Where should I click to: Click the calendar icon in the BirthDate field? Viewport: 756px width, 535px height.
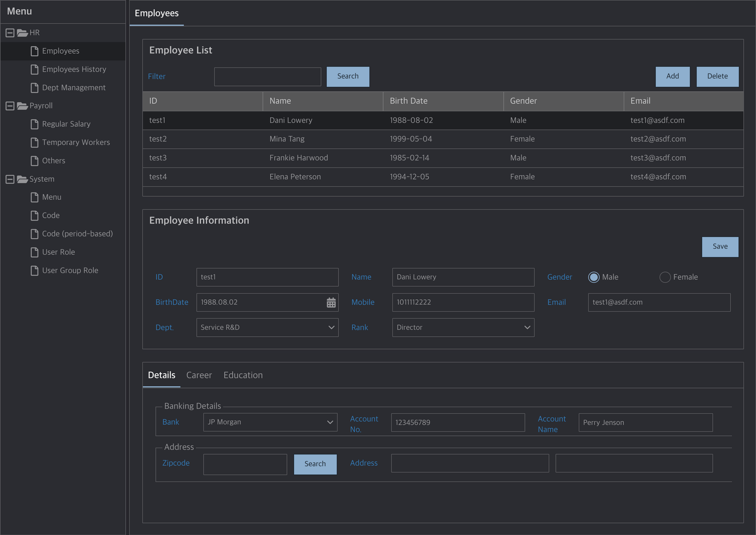331,302
